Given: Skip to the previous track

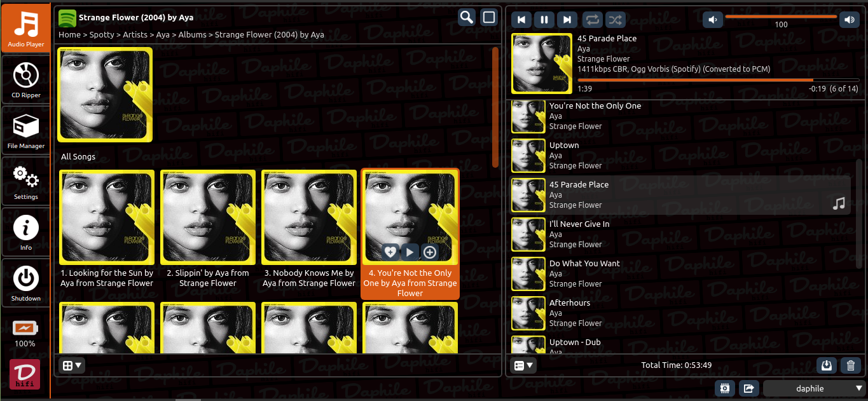Looking at the screenshot, I should point(521,20).
